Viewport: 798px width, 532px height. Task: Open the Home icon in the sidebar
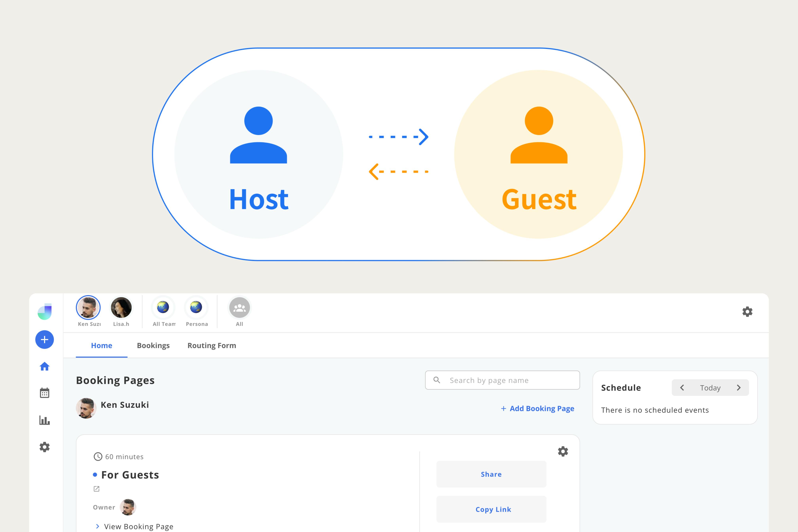click(x=45, y=366)
